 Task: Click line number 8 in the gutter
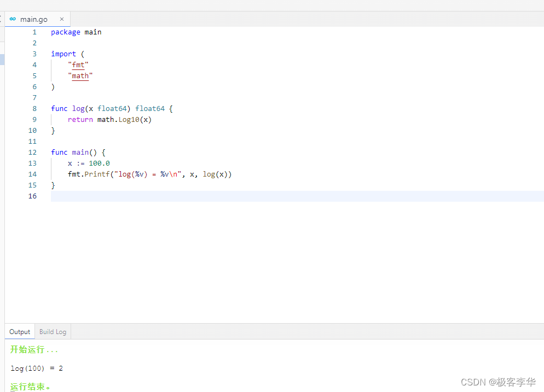tap(34, 109)
